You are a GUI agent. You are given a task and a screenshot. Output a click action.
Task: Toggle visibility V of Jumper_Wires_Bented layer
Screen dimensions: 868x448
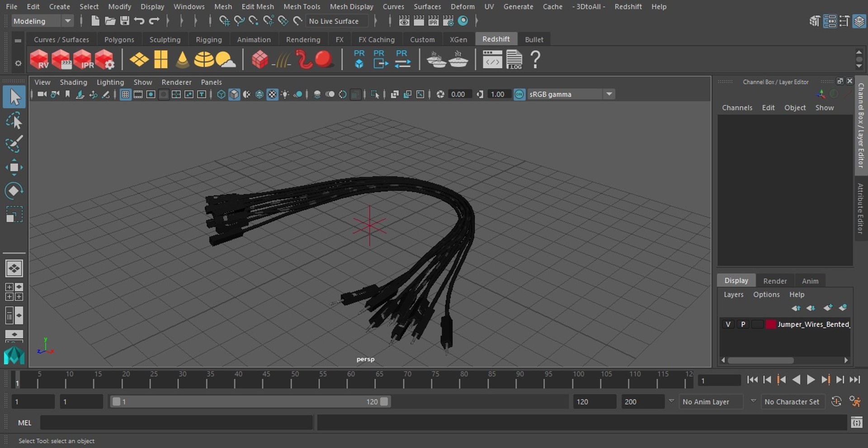pyautogui.click(x=728, y=324)
